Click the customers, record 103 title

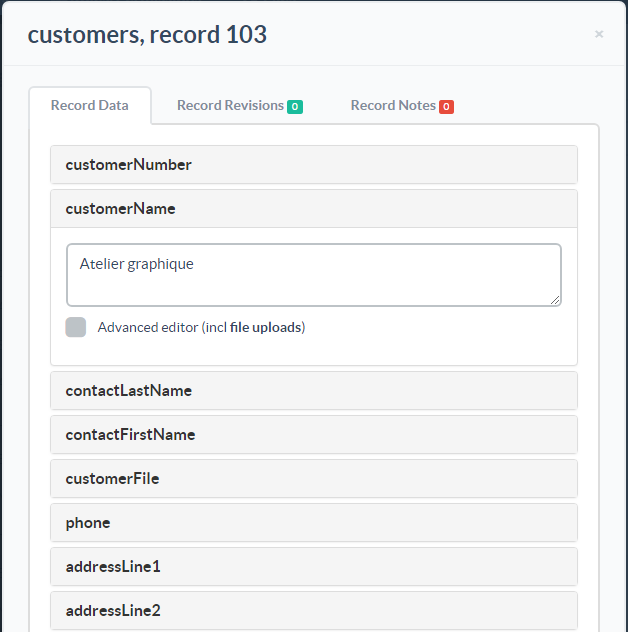point(147,34)
